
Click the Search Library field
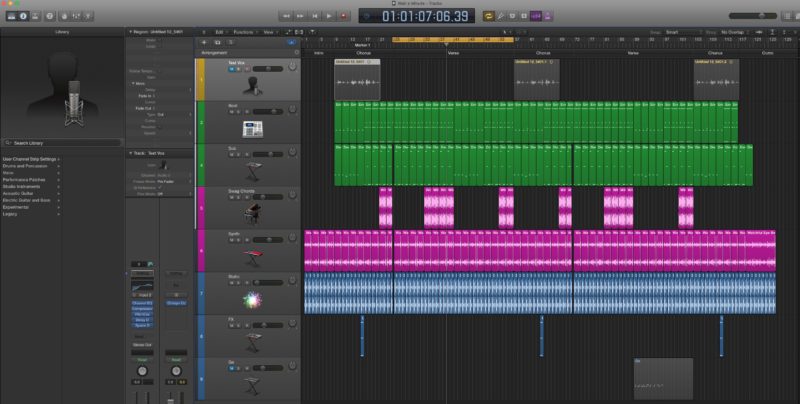(x=62, y=143)
